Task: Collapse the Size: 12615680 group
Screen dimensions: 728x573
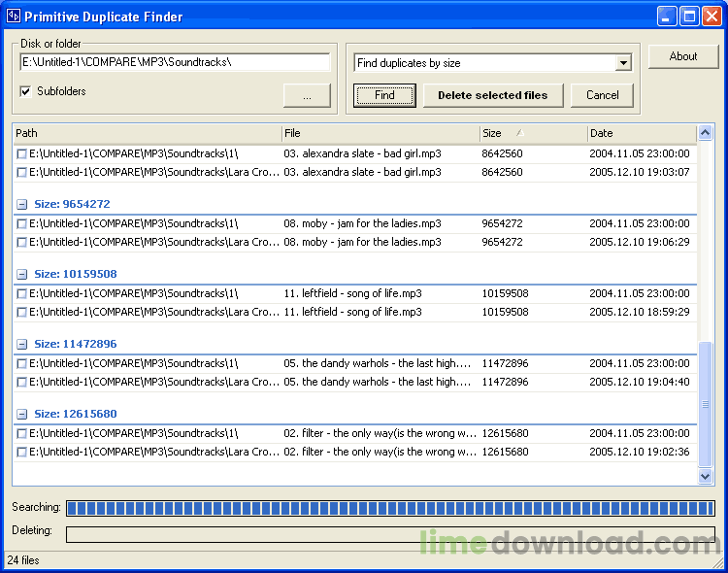Action: coord(22,415)
